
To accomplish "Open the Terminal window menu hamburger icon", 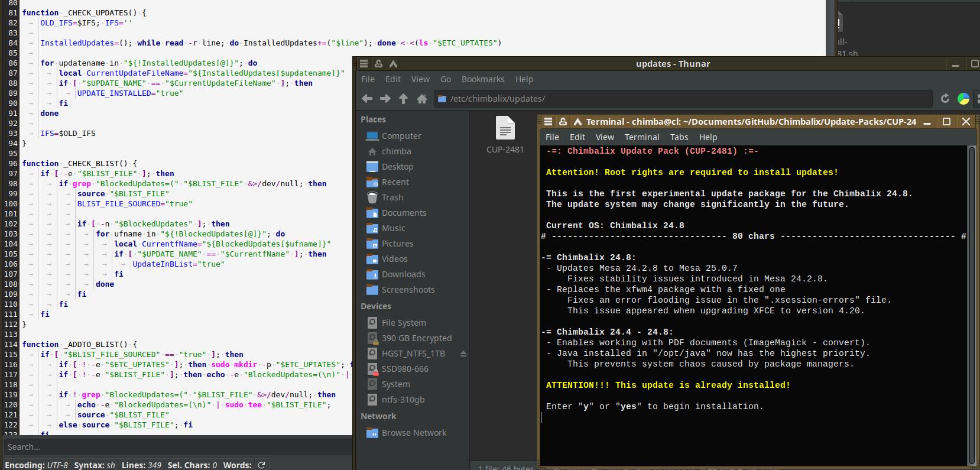I will tap(548, 122).
